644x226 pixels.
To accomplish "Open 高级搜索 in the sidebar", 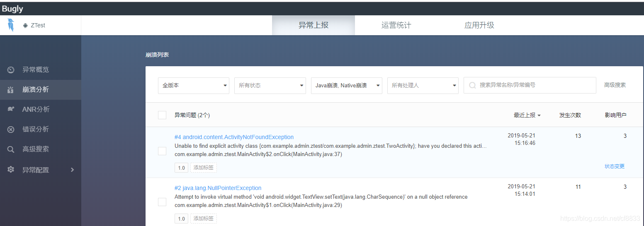I will click(41, 149).
